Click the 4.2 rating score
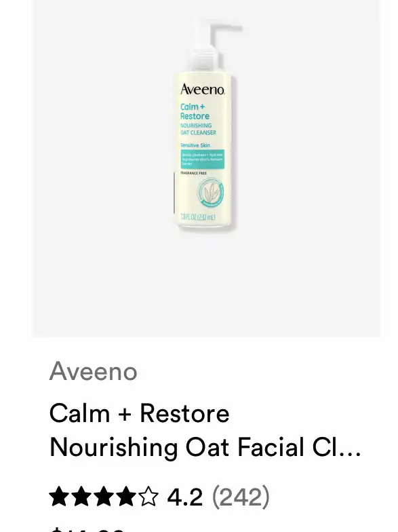Screen dimensions: 398x532 click(x=185, y=497)
